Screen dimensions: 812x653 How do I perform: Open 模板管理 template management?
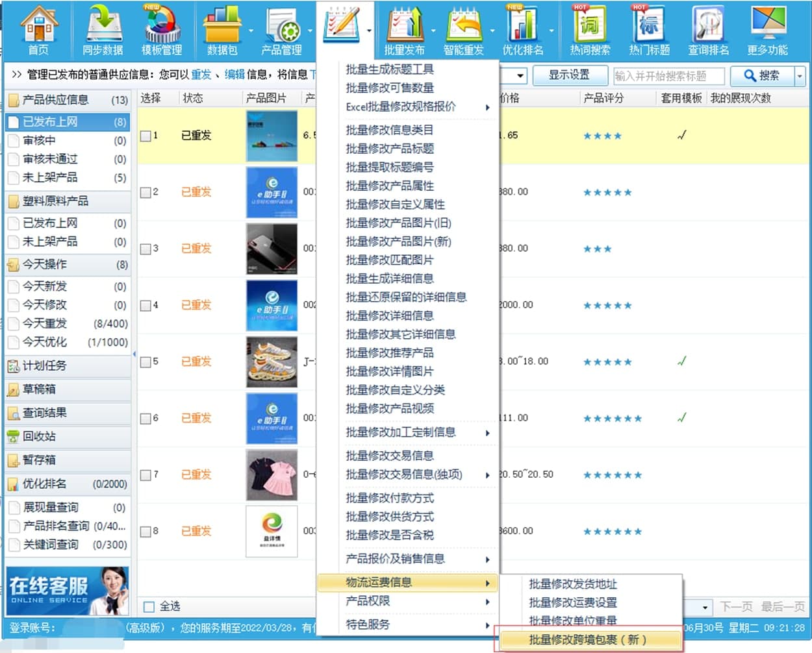(x=161, y=30)
